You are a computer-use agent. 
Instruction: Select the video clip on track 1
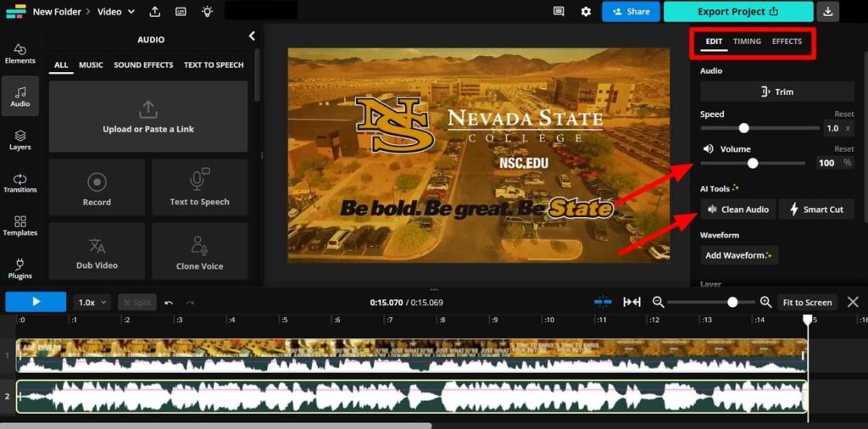pyautogui.click(x=411, y=355)
